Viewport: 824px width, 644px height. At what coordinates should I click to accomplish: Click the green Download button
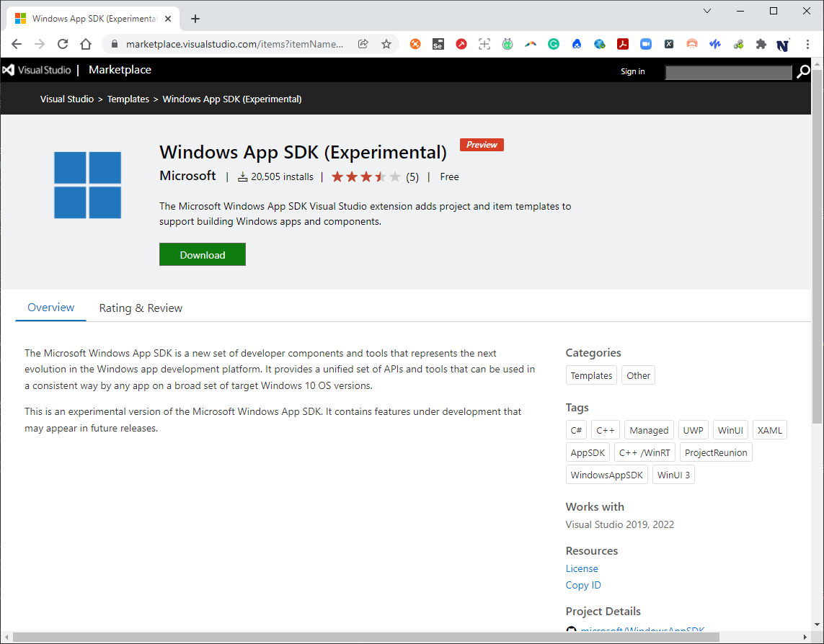[202, 254]
